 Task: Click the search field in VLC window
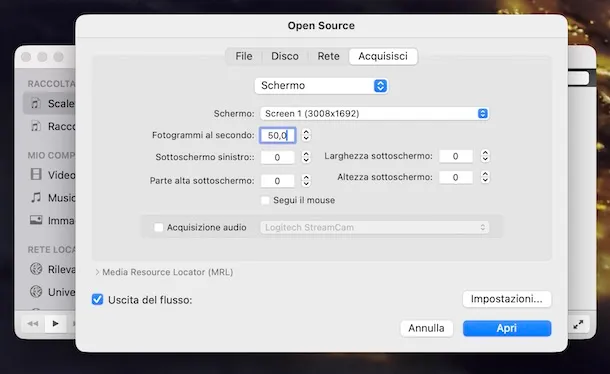(x=578, y=78)
